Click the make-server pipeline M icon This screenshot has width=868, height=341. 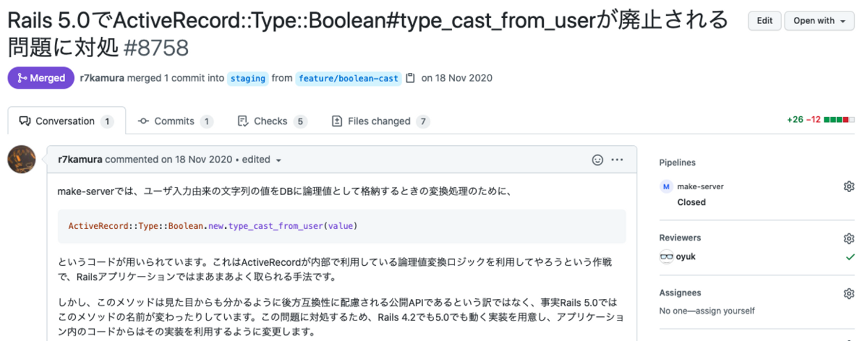666,187
